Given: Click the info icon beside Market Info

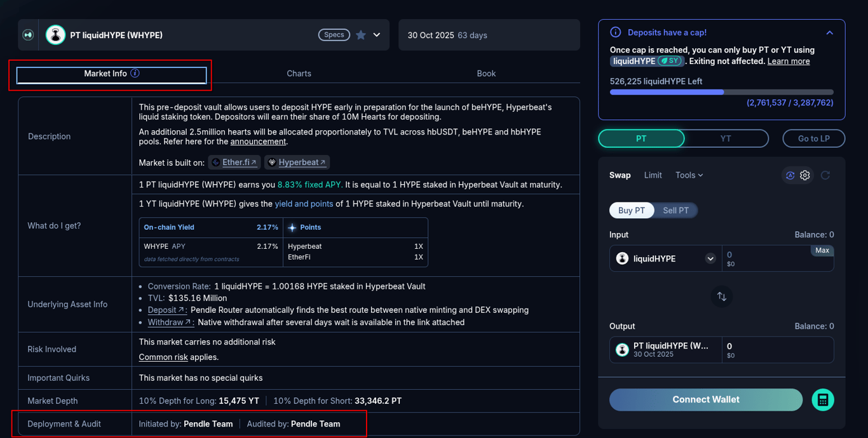Looking at the screenshot, I should click(135, 73).
